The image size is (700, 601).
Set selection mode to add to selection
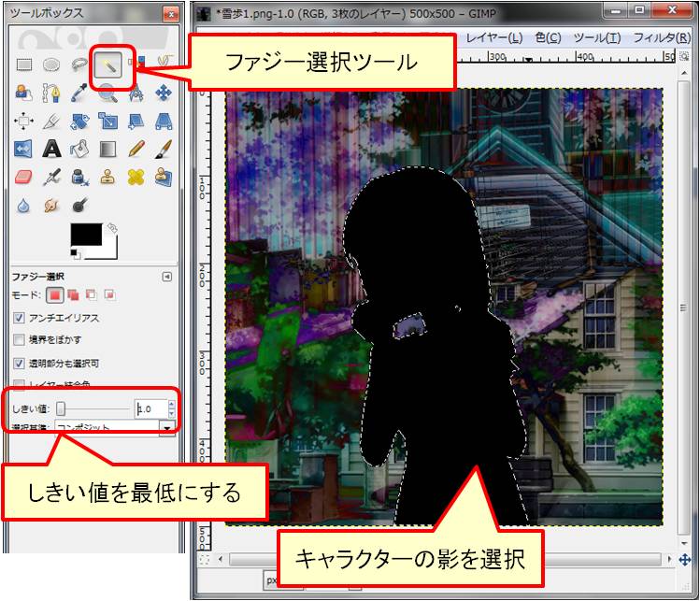73,294
